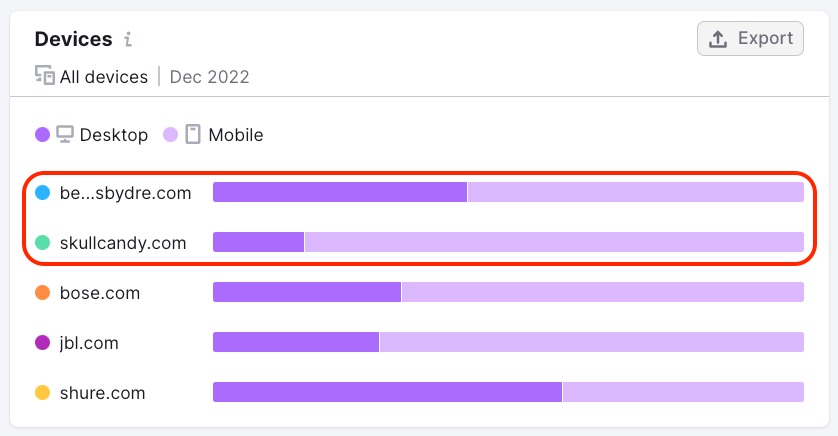This screenshot has width=838, height=436.
Task: Open the All devices filter
Action: (91, 76)
